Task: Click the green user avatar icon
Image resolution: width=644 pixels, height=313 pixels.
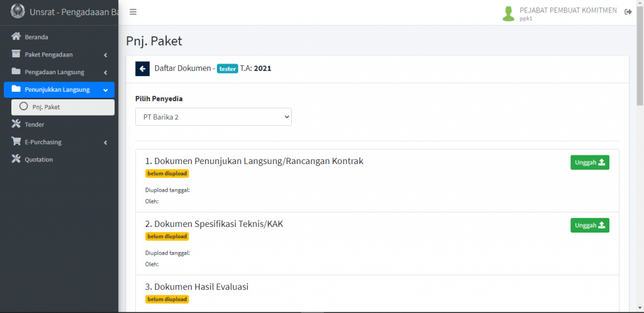Action: [x=508, y=13]
